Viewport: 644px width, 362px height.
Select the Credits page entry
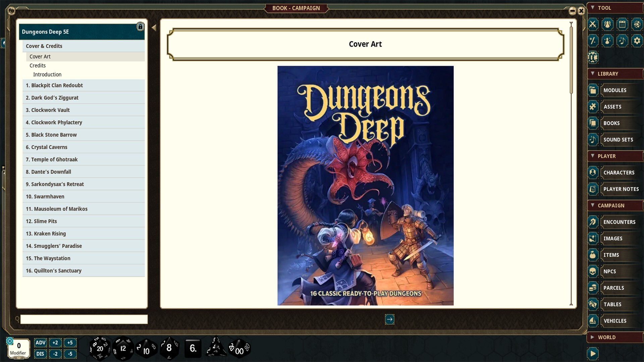pyautogui.click(x=38, y=65)
